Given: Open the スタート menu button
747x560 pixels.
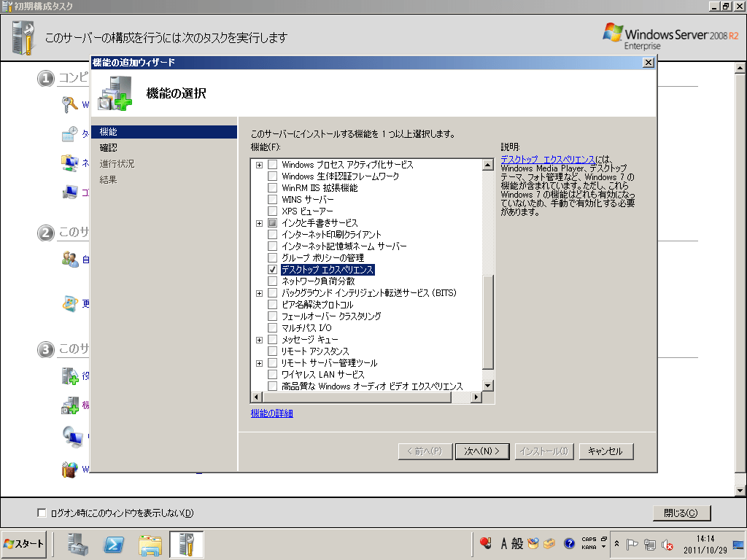Looking at the screenshot, I should pos(24,544).
